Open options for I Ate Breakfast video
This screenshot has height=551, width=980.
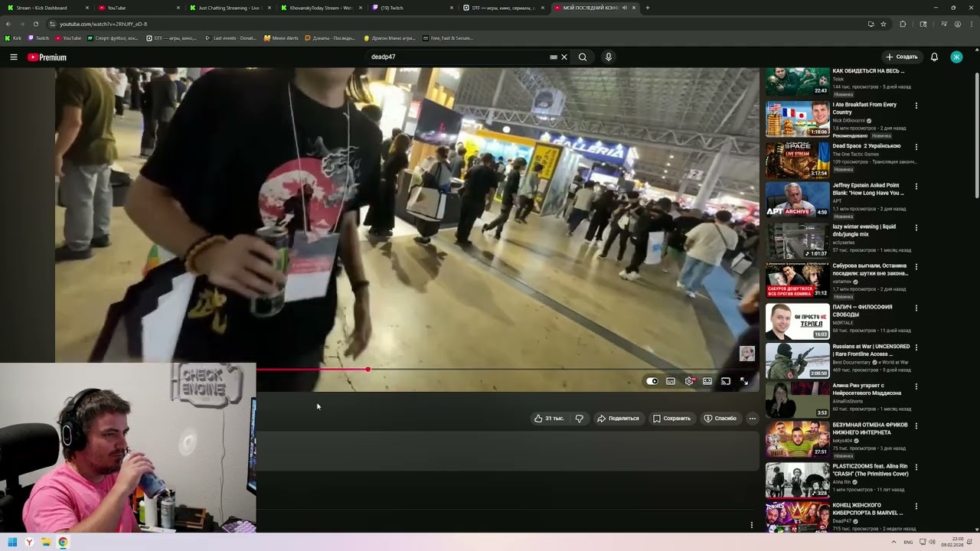click(x=916, y=106)
